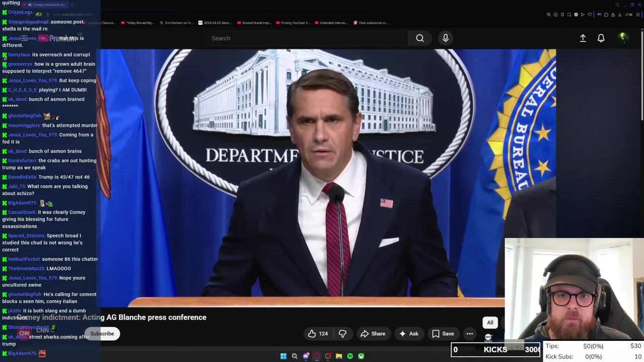Start voice search with the microphone icon

[x=445, y=38]
